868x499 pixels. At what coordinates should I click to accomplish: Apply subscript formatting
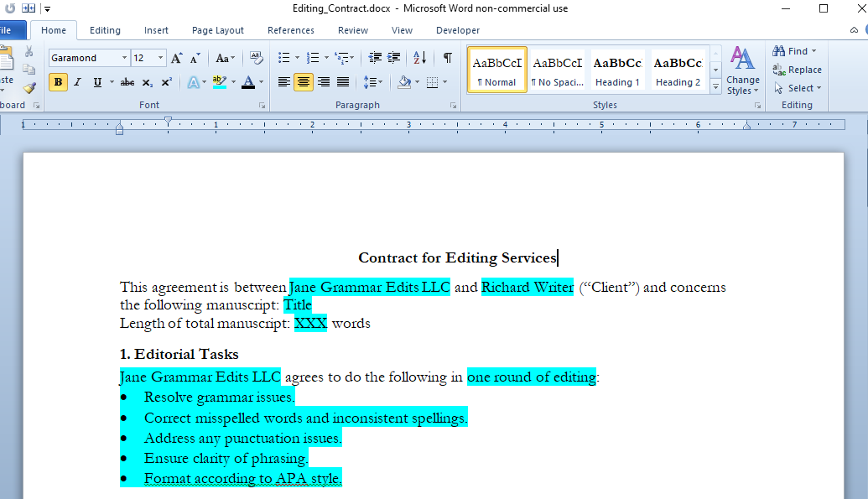click(148, 82)
